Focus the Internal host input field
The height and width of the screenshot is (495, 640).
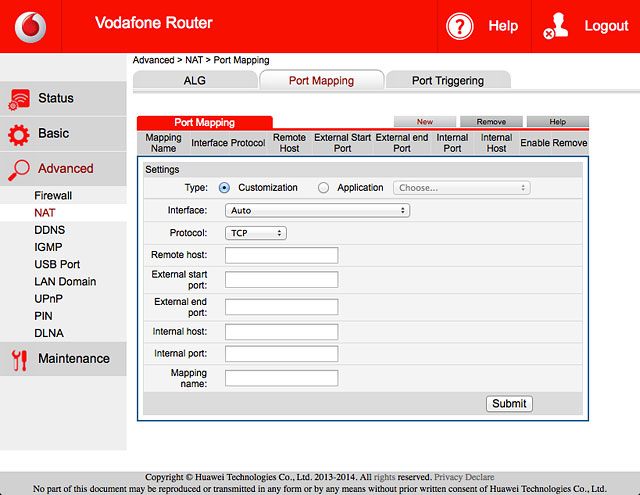(x=281, y=332)
